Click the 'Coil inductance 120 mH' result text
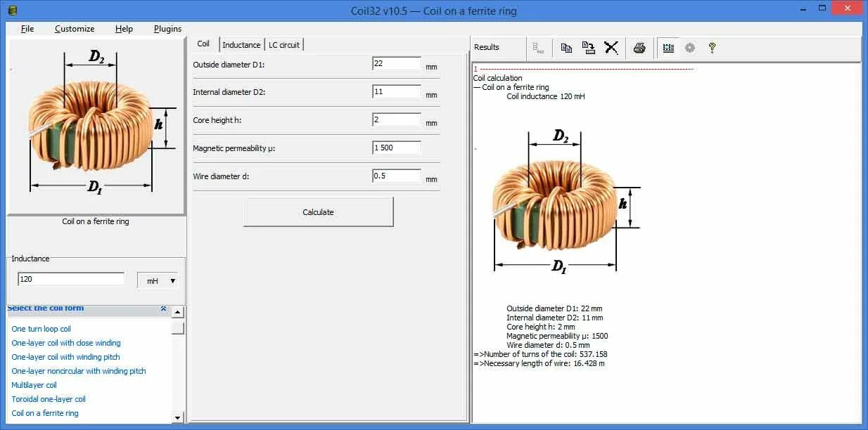 click(546, 96)
